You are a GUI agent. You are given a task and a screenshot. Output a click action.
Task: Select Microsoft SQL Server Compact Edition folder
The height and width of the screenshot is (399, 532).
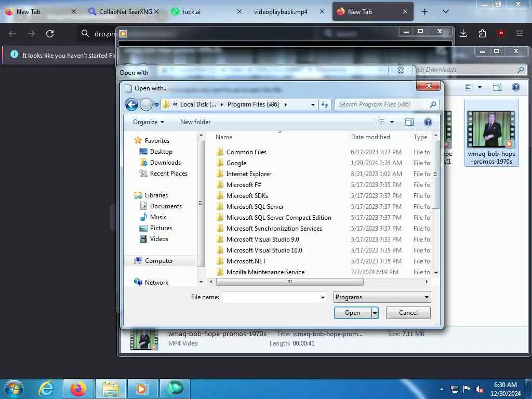pos(274,218)
